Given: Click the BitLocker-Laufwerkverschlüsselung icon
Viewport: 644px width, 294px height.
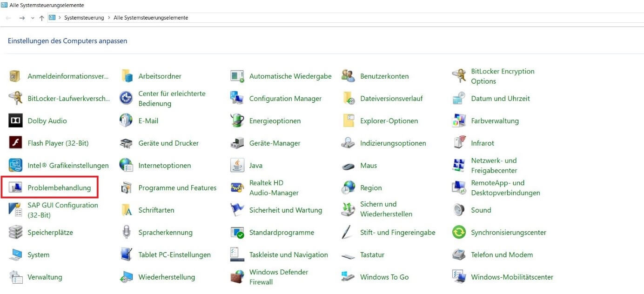Looking at the screenshot, I should (15, 98).
